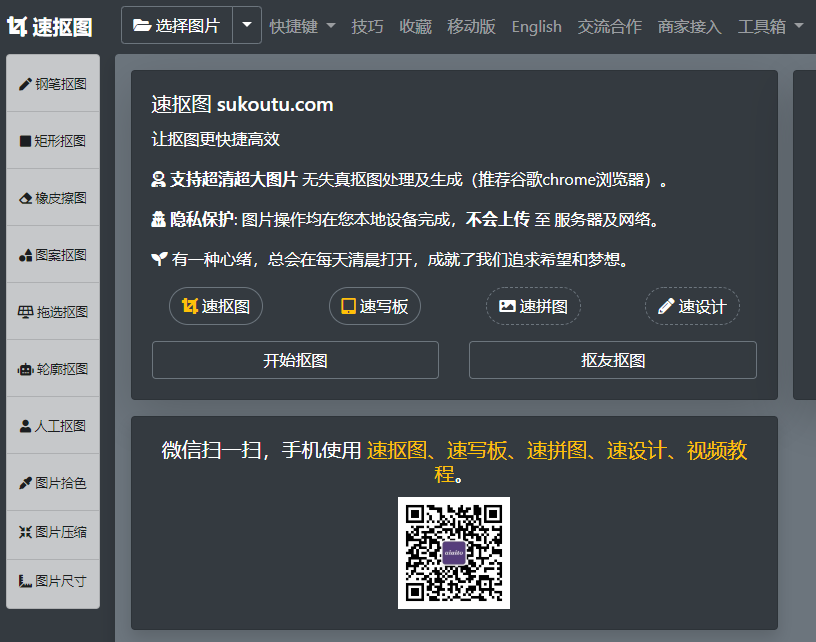Expand the 工具箱 dropdown

tap(770, 26)
